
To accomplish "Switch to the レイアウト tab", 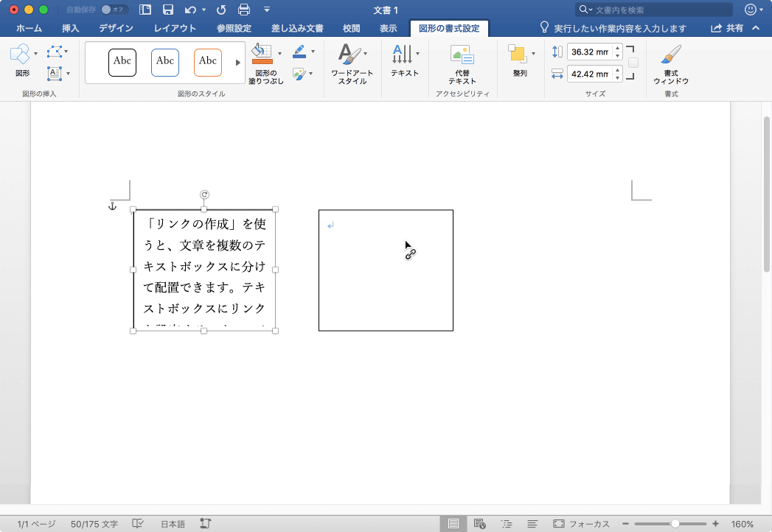I will tap(175, 29).
